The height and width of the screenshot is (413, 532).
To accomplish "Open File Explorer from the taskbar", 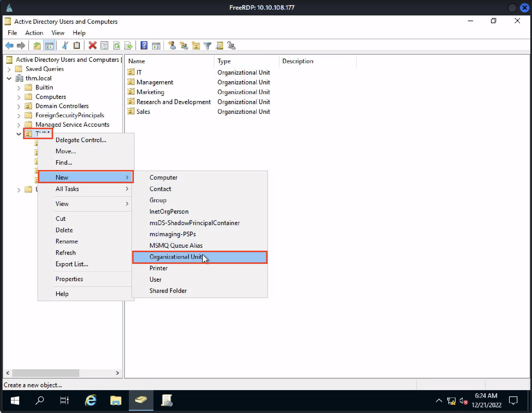I will 116,400.
